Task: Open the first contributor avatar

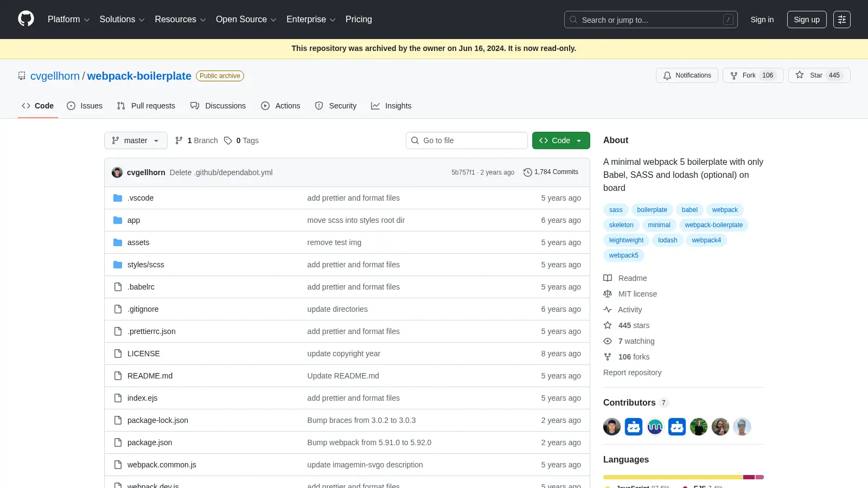Action: point(612,427)
